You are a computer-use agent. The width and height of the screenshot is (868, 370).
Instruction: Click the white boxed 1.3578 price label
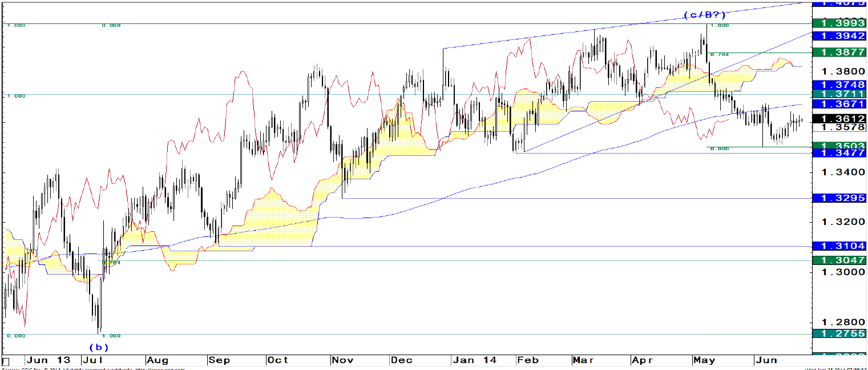tap(839, 127)
